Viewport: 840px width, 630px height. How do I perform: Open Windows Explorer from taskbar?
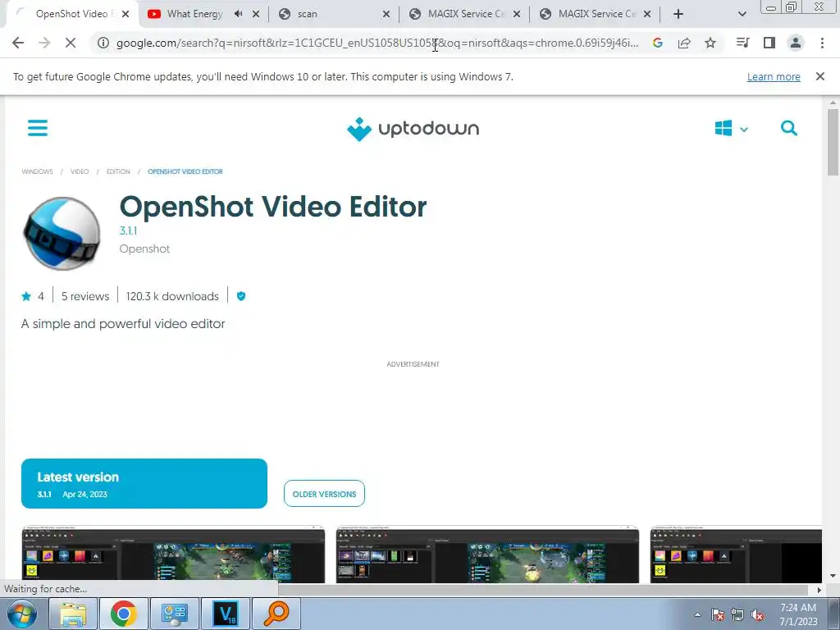tap(73, 614)
